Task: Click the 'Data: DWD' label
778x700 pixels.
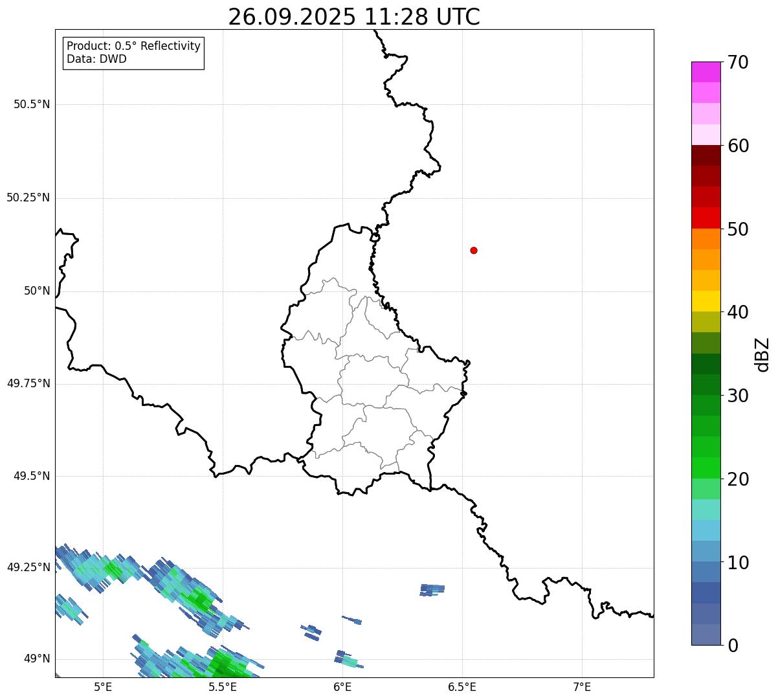Action: coord(96,59)
